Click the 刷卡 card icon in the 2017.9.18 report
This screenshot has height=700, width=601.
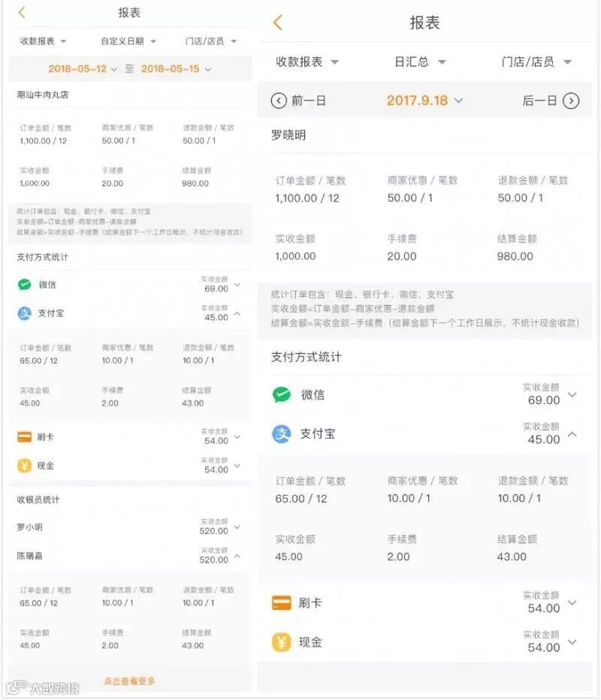coord(281,602)
